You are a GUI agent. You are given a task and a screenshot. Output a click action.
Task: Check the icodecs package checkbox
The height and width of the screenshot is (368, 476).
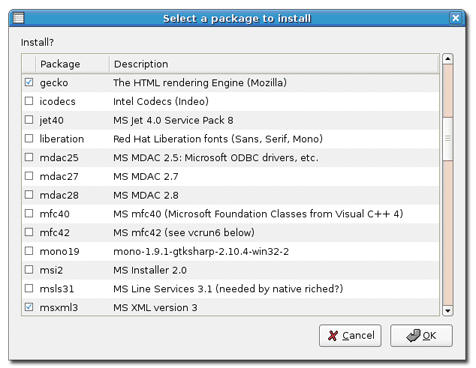[29, 101]
